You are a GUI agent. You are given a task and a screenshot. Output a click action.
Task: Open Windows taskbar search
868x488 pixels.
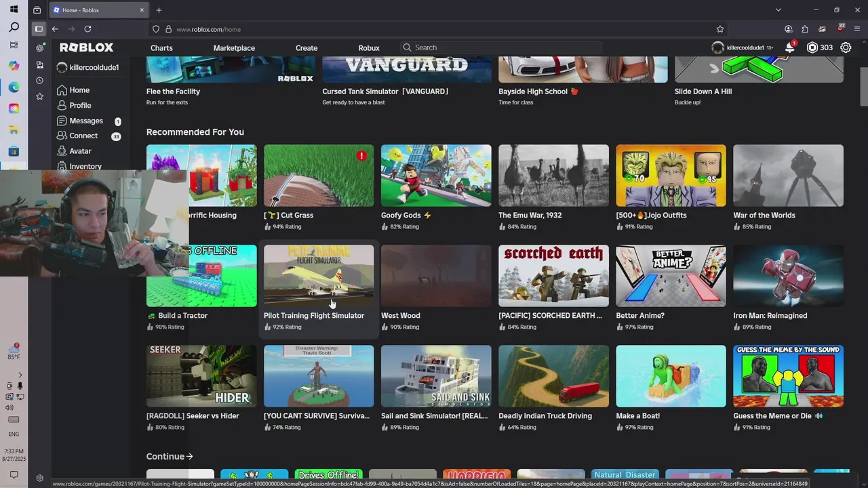coord(14,28)
